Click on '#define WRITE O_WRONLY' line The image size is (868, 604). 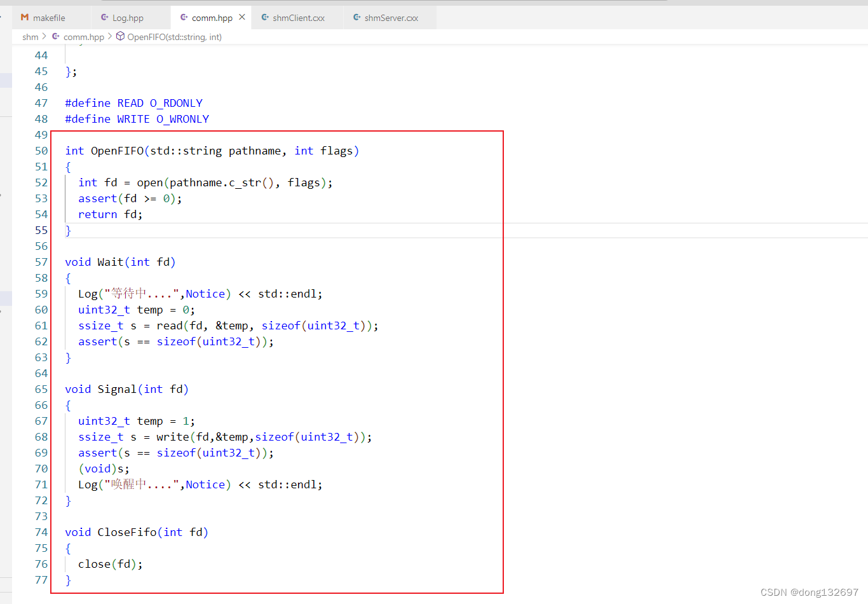point(137,119)
